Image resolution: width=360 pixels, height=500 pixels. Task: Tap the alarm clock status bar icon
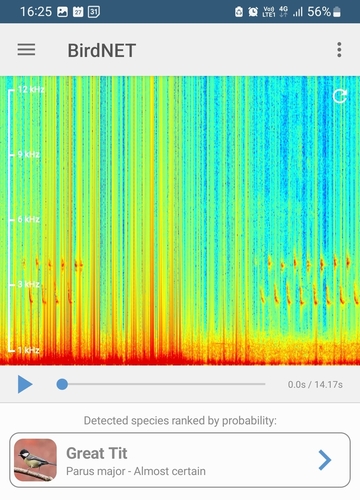tap(253, 12)
